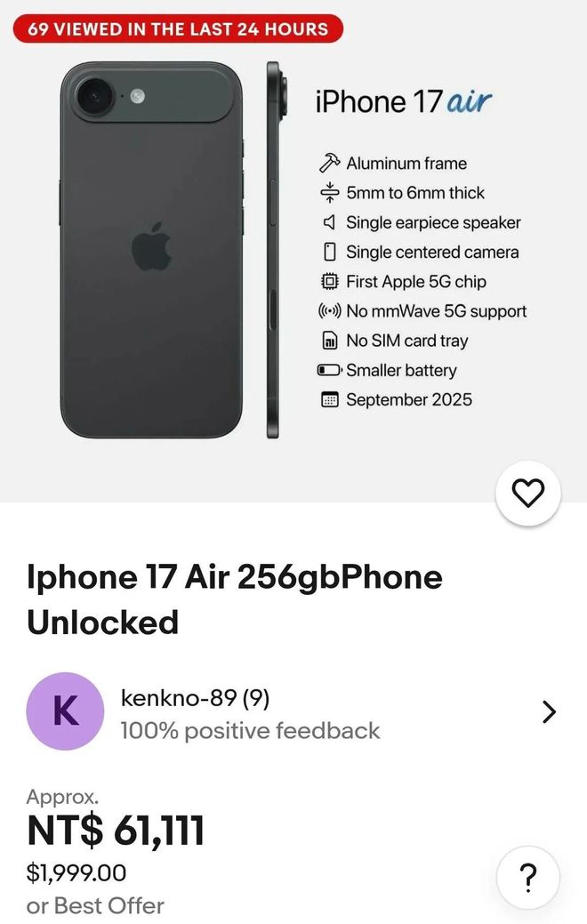
Task: Click the speaker icon beside Single earpiece speaker
Action: [x=329, y=222]
